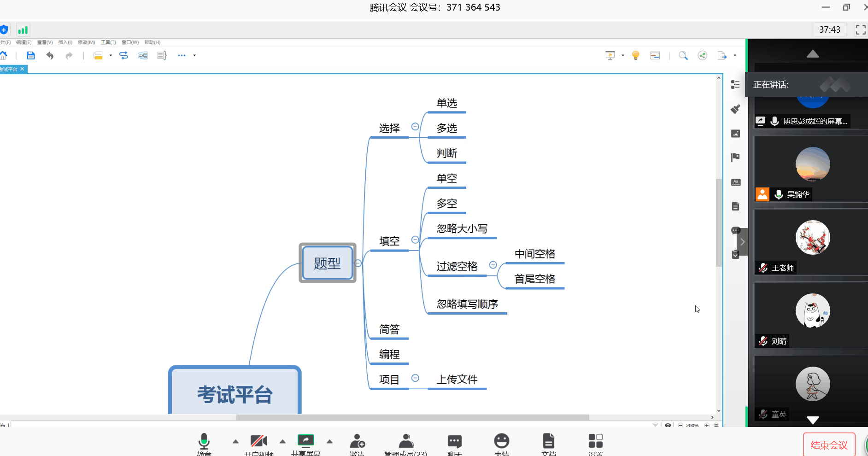
Task: Click the share icon in top toolbar
Action: [702, 56]
